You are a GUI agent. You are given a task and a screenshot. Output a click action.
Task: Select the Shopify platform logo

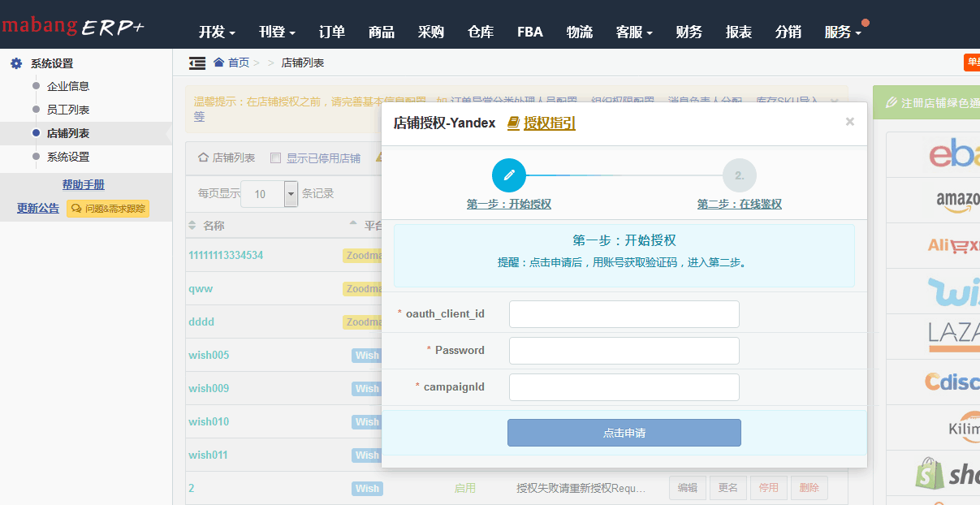tap(948, 473)
